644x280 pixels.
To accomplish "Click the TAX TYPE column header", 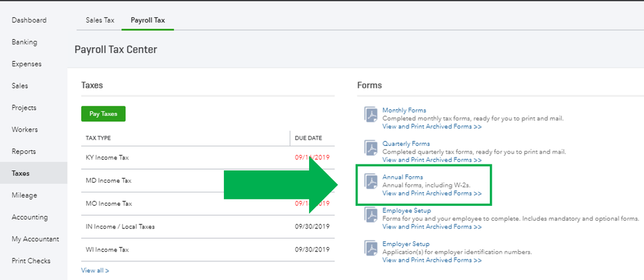I will (x=98, y=138).
